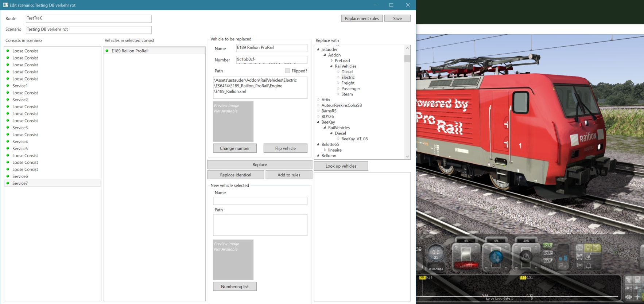644x304 pixels.
Task: Click the Save button
Action: (397, 18)
